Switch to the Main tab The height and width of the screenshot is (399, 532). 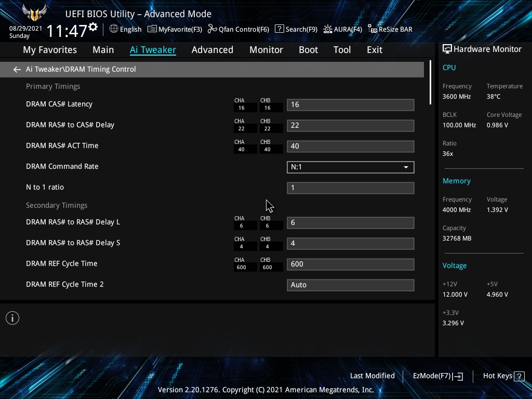103,50
